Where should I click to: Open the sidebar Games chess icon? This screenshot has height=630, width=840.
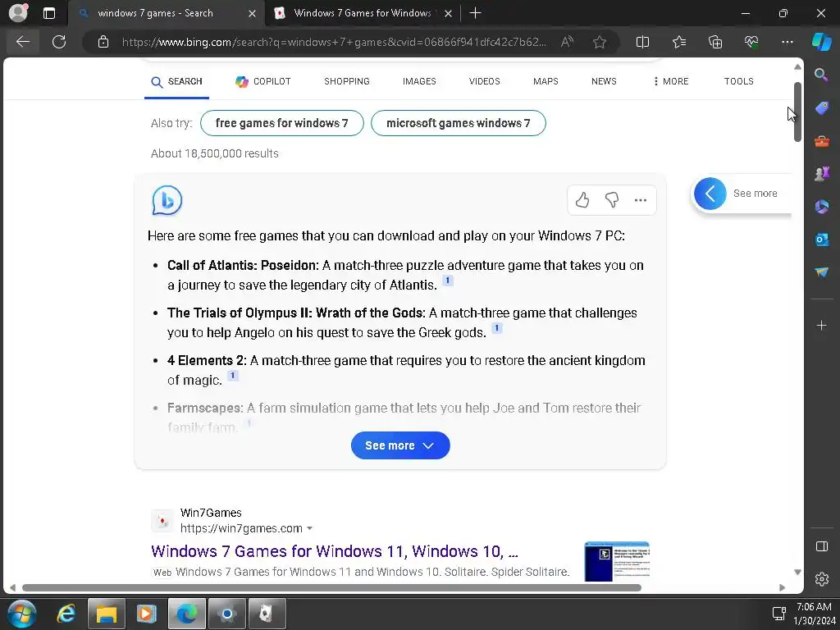pos(821,174)
